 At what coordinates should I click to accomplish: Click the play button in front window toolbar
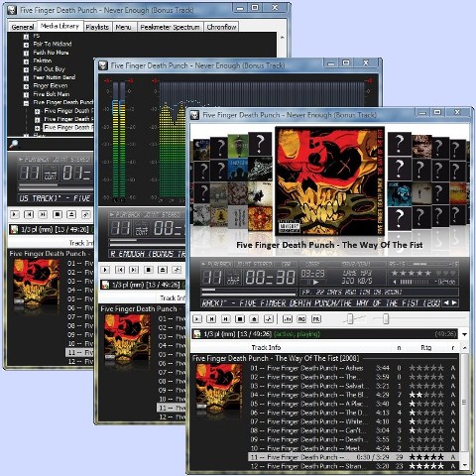coord(197,319)
